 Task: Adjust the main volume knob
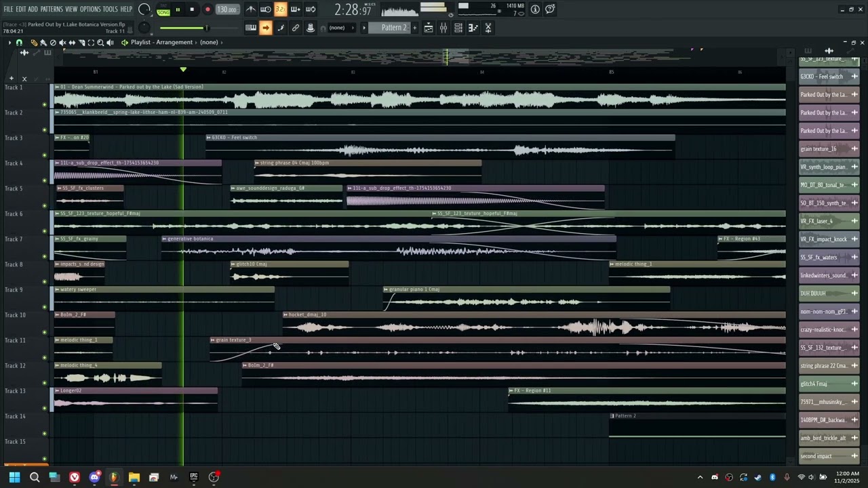pos(144,9)
